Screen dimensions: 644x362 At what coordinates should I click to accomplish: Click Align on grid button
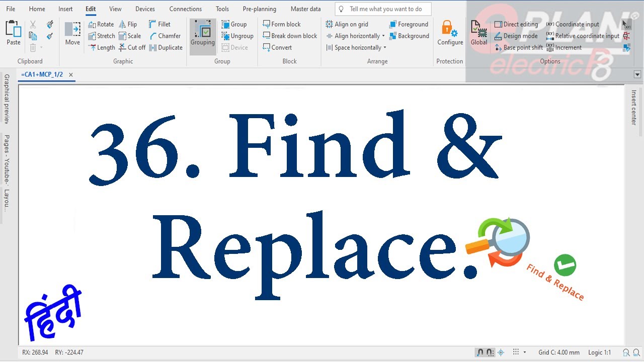point(347,24)
